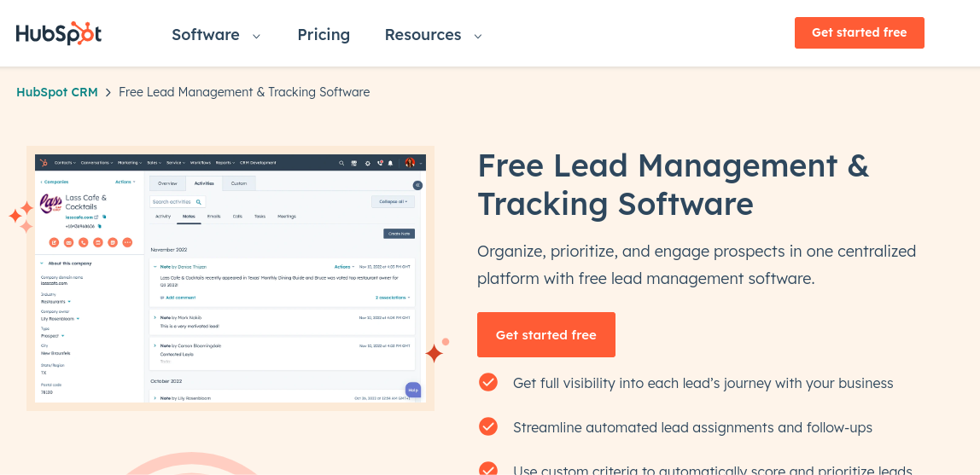Switch to the Activities tab in CRM preview
The image size is (980, 475).
pyautogui.click(x=204, y=183)
